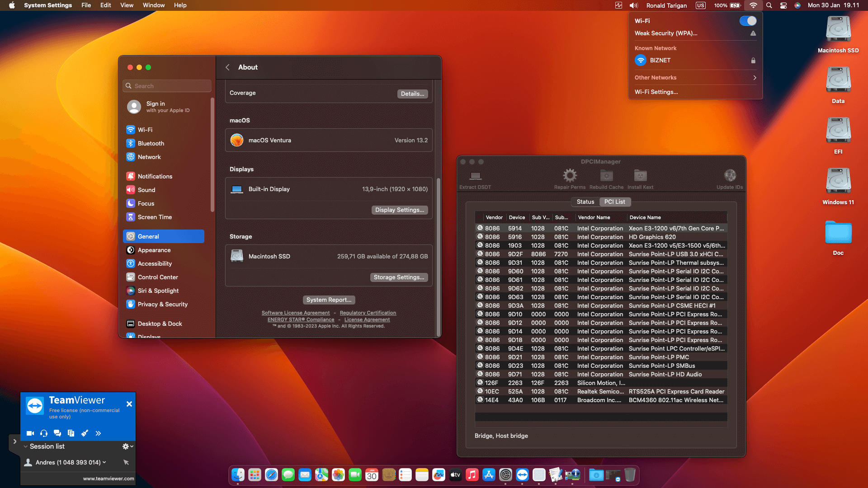Open the Window menu
The image size is (868, 488).
pyautogui.click(x=154, y=5)
